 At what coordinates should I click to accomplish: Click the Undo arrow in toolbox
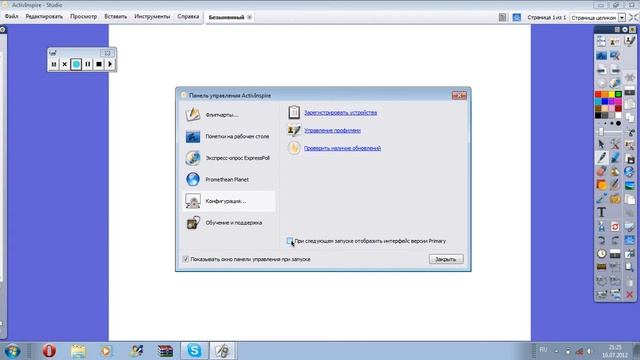pyautogui.click(x=601, y=240)
